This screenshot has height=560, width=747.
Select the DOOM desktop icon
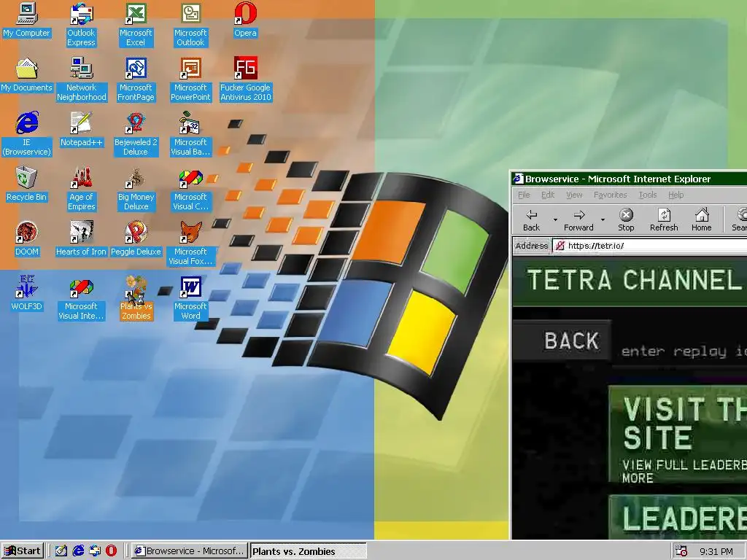tap(27, 239)
